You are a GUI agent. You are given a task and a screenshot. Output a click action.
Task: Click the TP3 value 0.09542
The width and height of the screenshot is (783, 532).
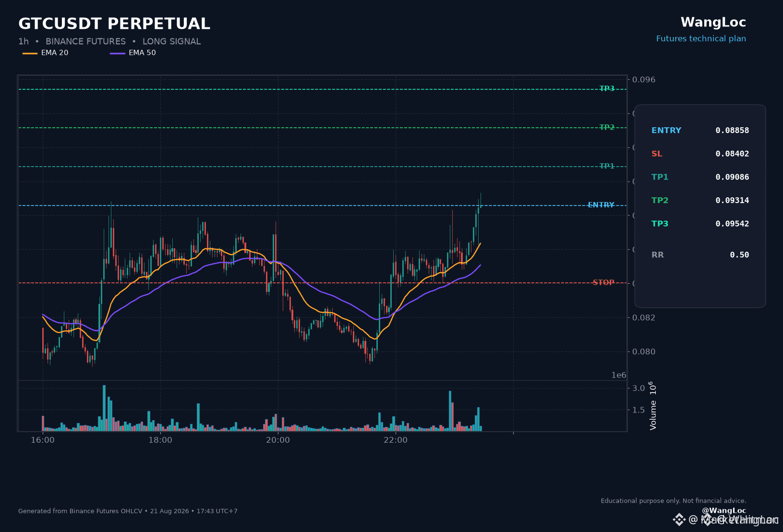click(732, 224)
